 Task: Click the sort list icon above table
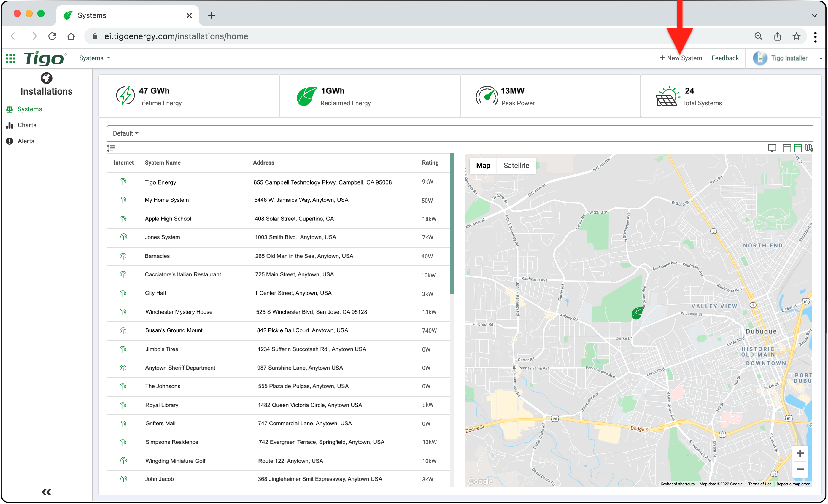click(111, 148)
